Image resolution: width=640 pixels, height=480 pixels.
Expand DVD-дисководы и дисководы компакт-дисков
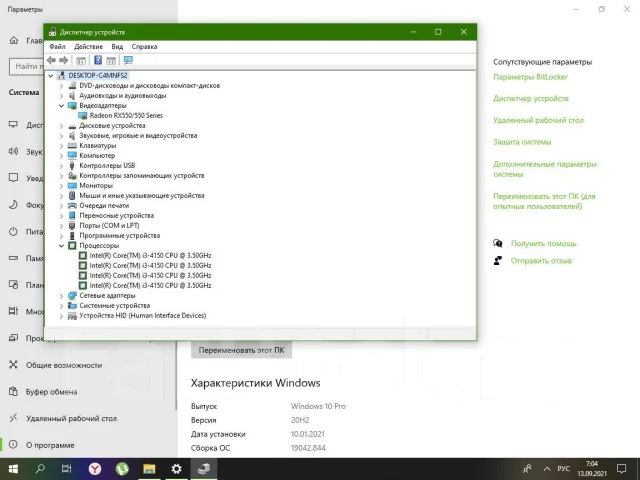[x=61, y=86]
